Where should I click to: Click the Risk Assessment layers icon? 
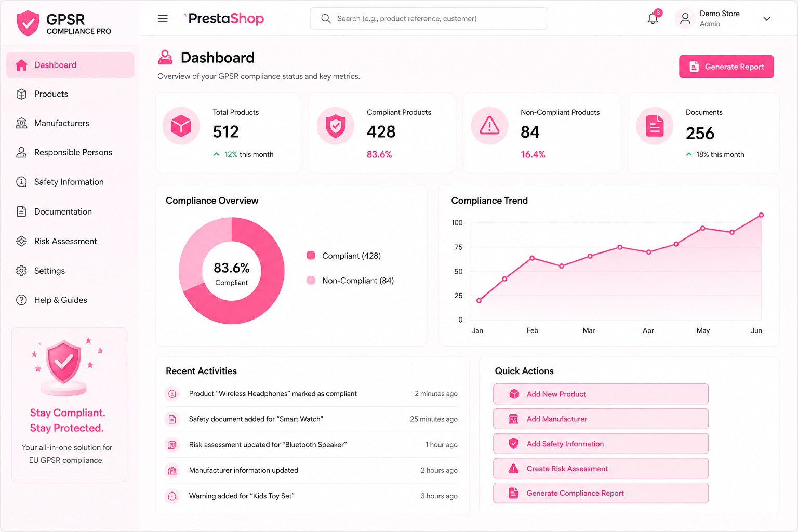[21, 241]
